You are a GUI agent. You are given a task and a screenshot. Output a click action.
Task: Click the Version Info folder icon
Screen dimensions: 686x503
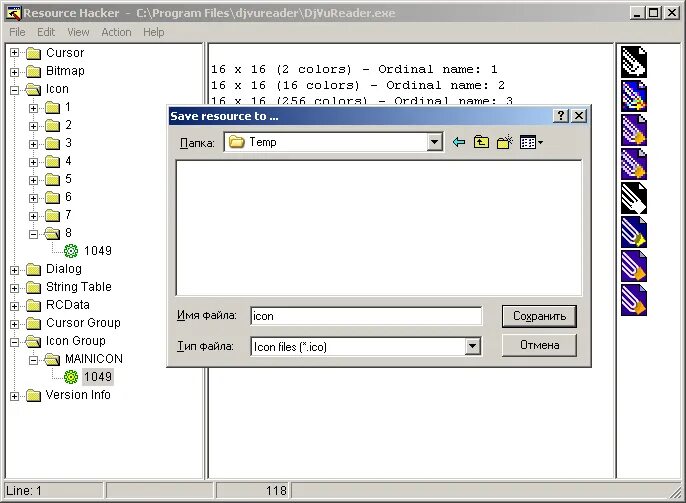tap(33, 395)
